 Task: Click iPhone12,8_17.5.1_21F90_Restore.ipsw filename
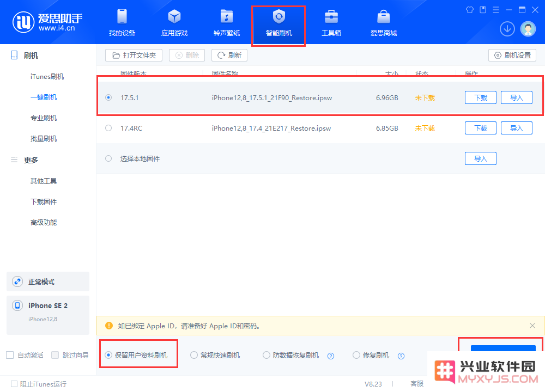tap(272, 98)
